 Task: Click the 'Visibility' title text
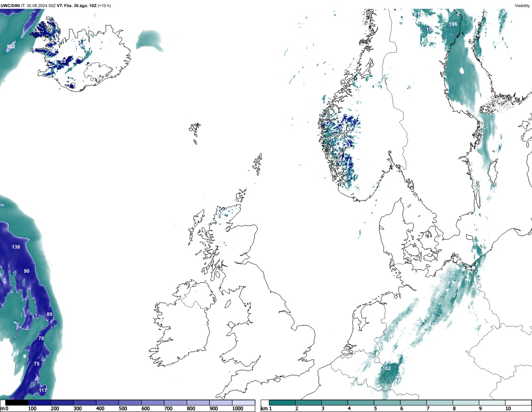tap(522, 5)
